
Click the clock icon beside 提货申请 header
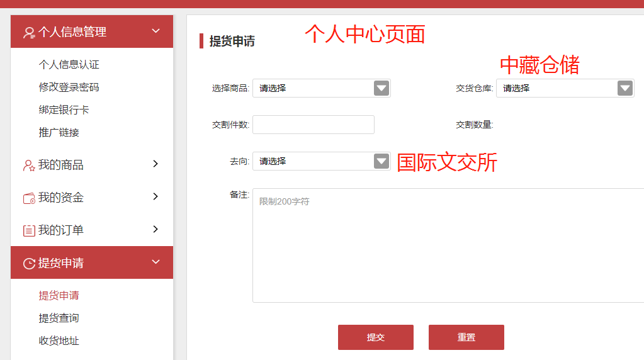click(29, 264)
